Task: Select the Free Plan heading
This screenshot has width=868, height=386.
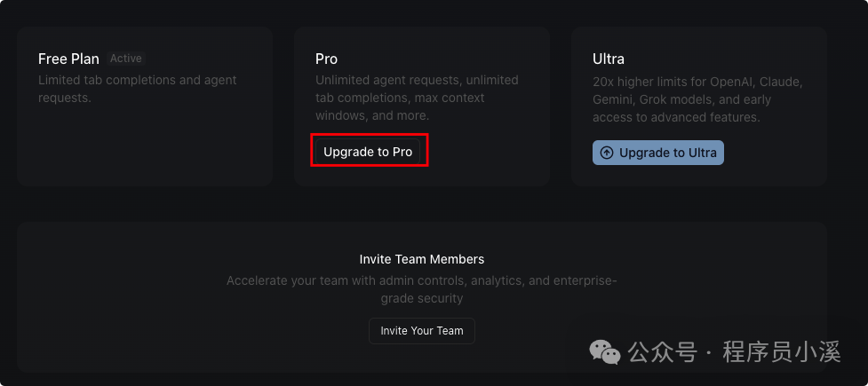Action: click(68, 59)
